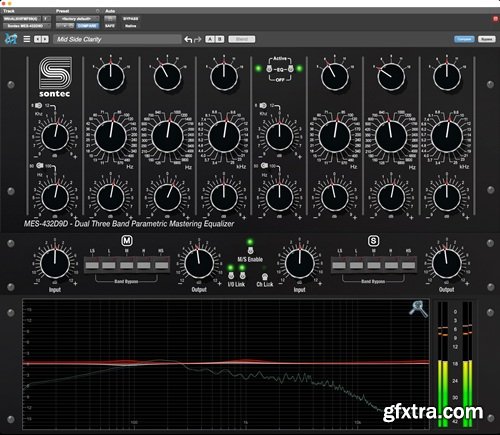Open the Sontec plugin selector dropdown
This screenshot has width=500, height=435.
27,26
